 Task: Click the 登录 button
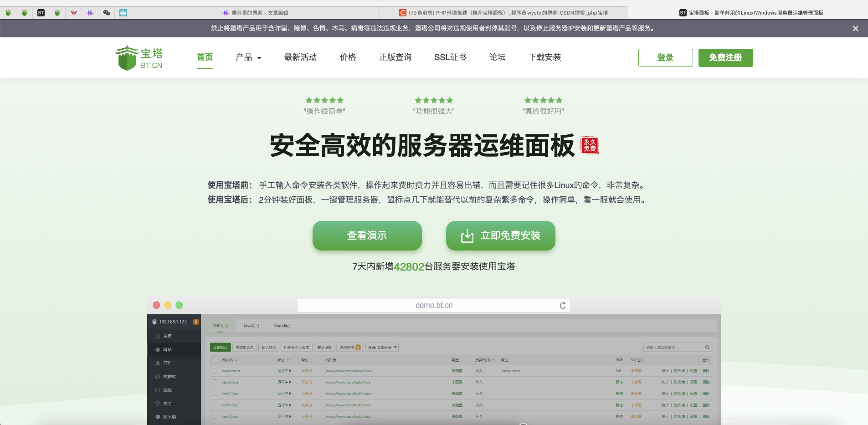(x=665, y=58)
